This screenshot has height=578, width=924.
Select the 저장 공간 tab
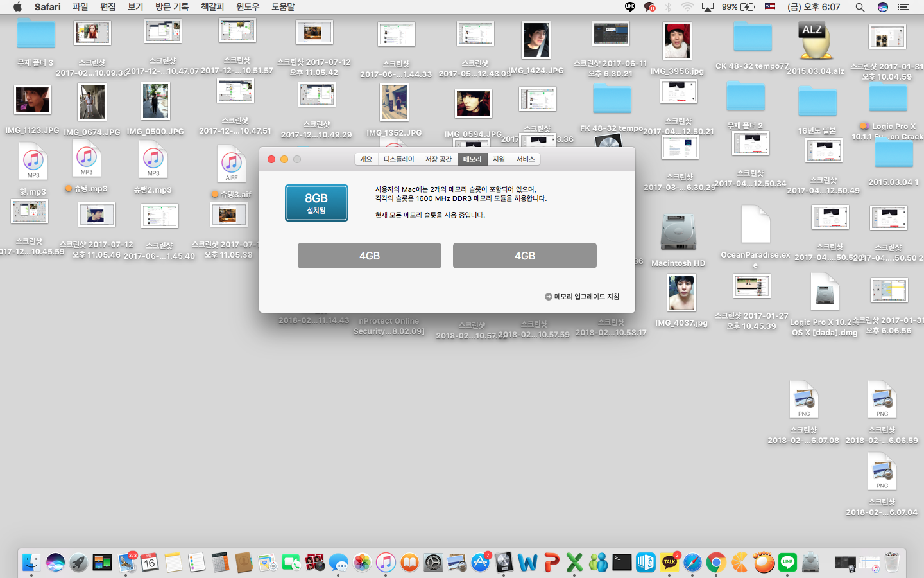438,159
